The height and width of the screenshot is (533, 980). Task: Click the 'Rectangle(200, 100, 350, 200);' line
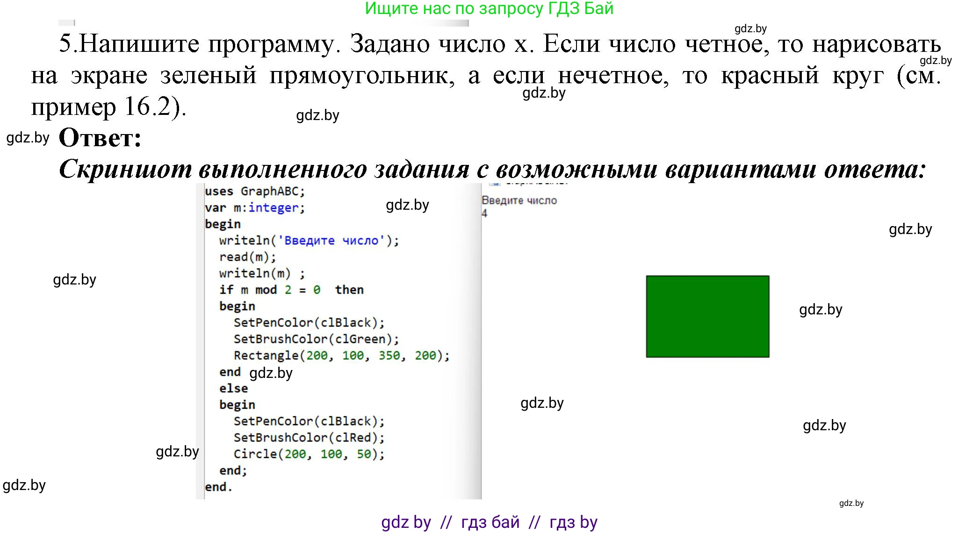coord(341,355)
